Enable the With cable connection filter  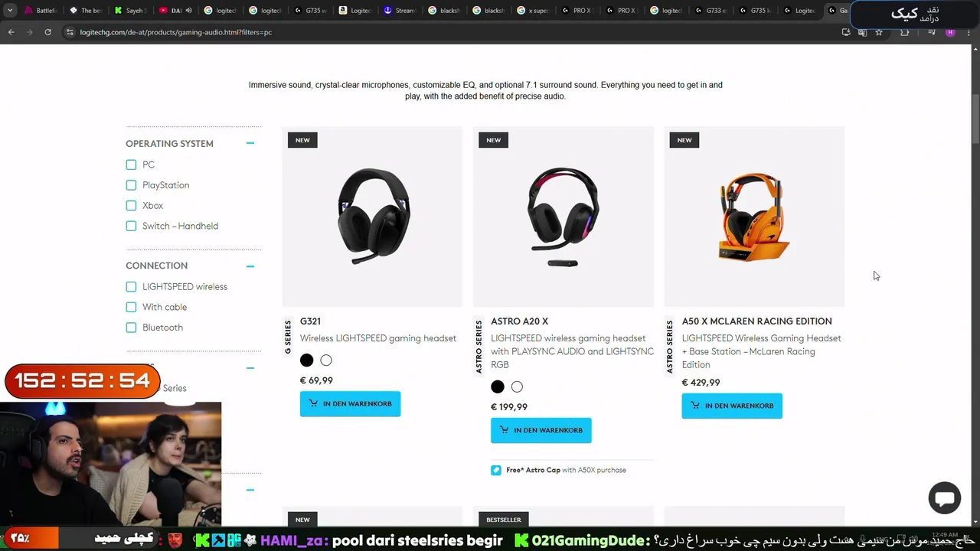(x=131, y=307)
